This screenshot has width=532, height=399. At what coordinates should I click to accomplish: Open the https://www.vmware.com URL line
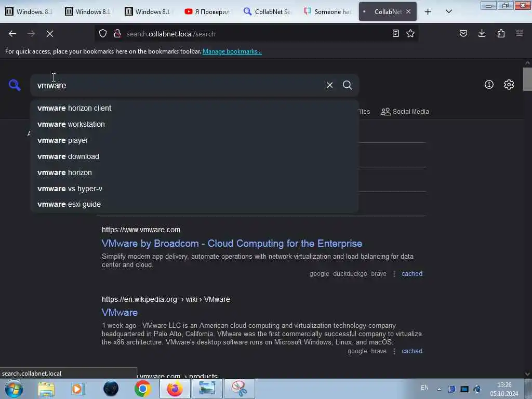pyautogui.click(x=141, y=230)
